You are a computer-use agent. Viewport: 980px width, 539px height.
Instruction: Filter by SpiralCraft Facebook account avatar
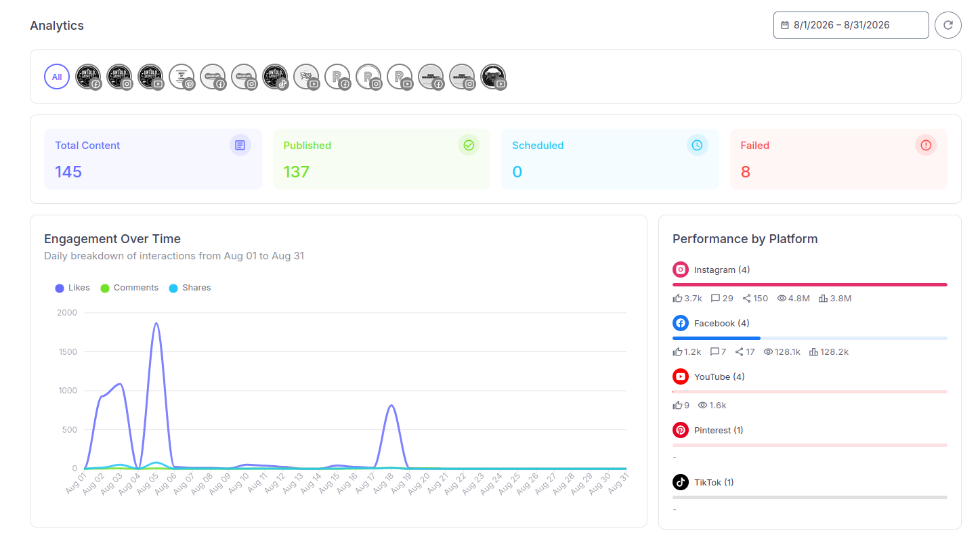pyautogui.click(x=213, y=77)
